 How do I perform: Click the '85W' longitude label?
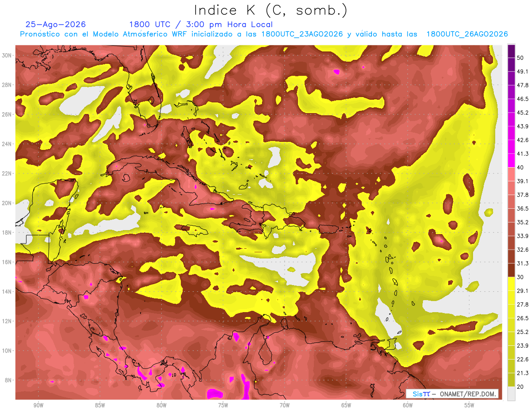(x=100, y=406)
